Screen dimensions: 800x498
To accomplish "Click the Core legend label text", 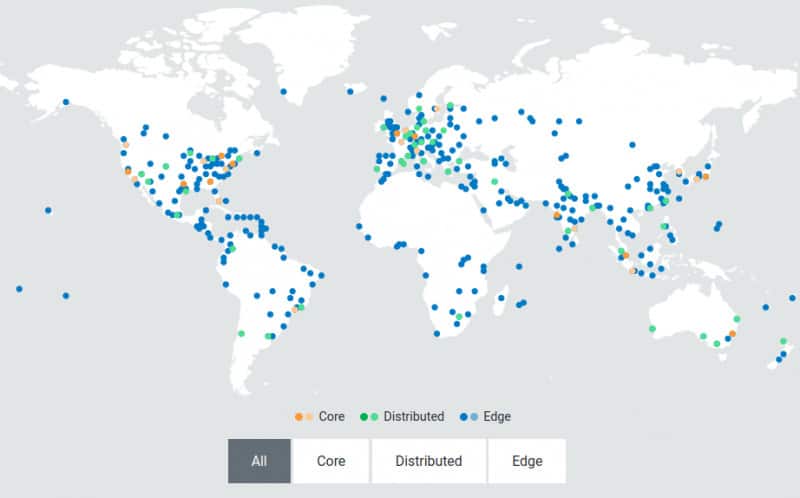I will tap(331, 416).
